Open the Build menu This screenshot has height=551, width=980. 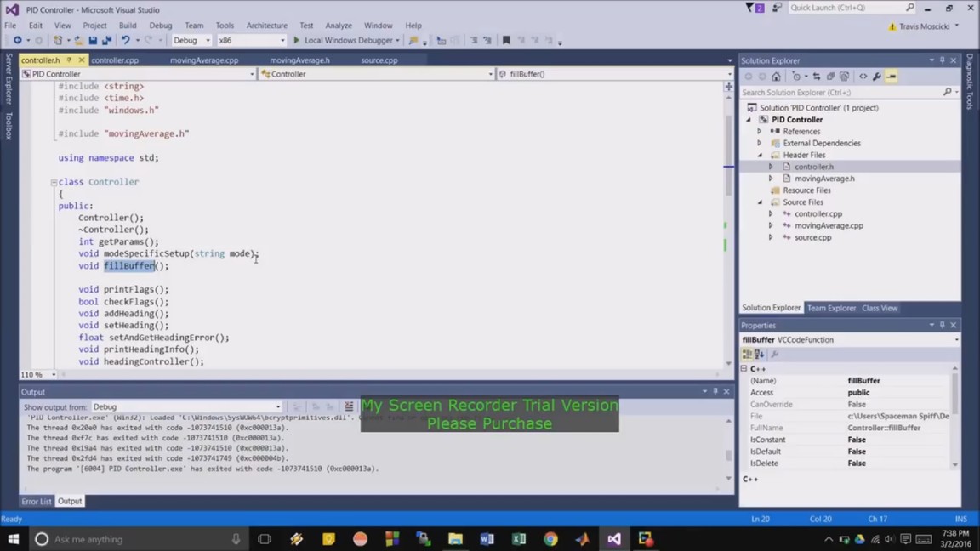click(x=128, y=26)
